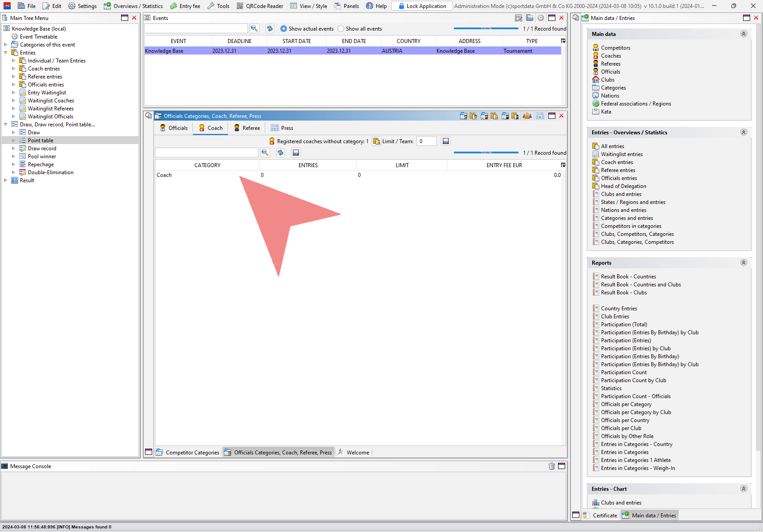Select the Show actual events option
Viewport: 763px width, 532px height.
tap(284, 29)
